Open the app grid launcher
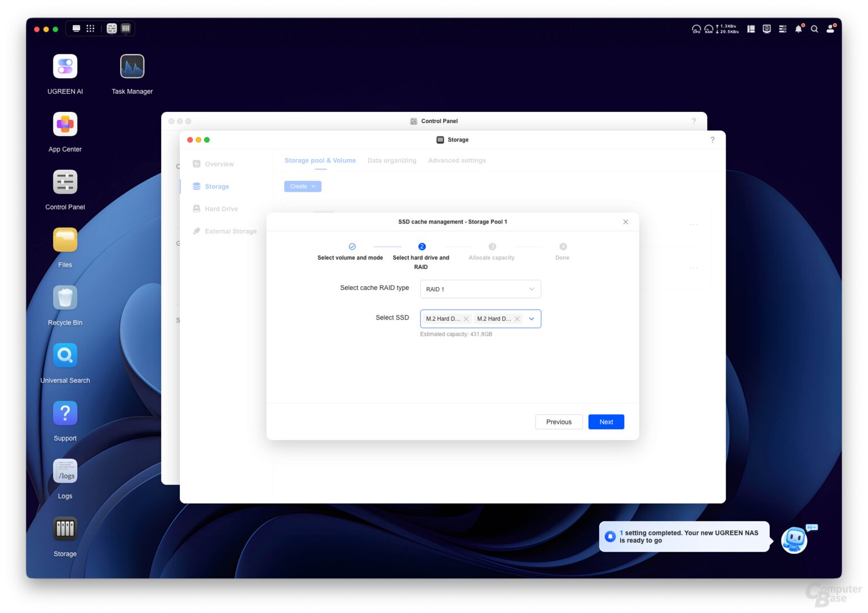Screen dimensions: 868x613 pyautogui.click(x=90, y=28)
